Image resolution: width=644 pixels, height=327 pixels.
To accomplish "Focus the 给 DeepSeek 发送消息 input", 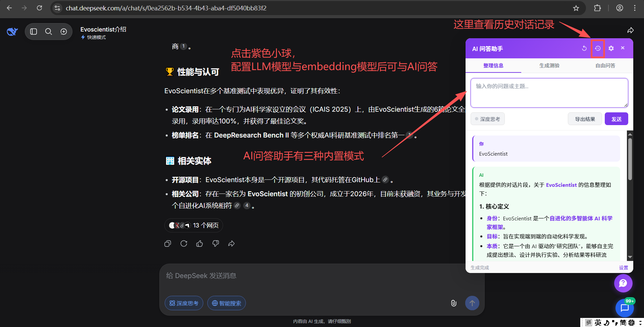I will (x=322, y=276).
